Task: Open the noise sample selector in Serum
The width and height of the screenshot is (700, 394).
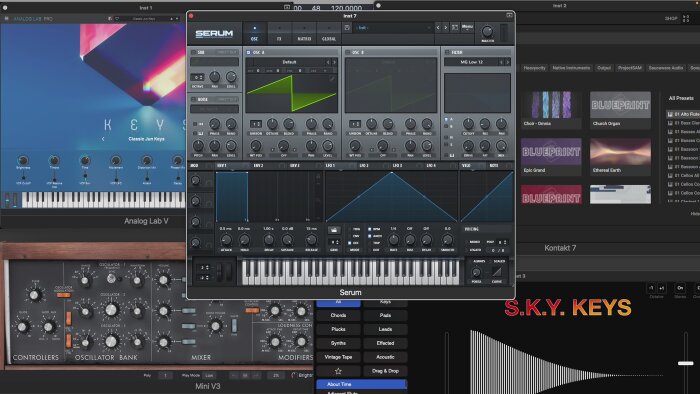Action: (x=215, y=109)
